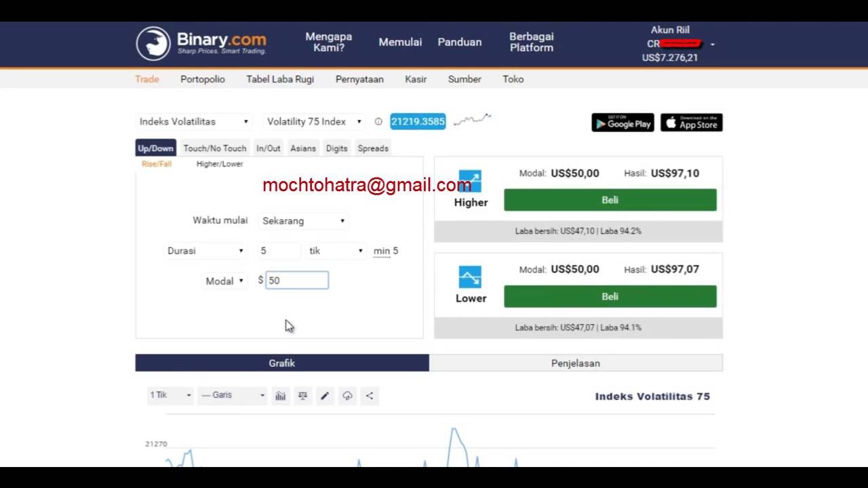Switch to In/Out tab
The height and width of the screenshot is (488, 868).
pyautogui.click(x=269, y=148)
